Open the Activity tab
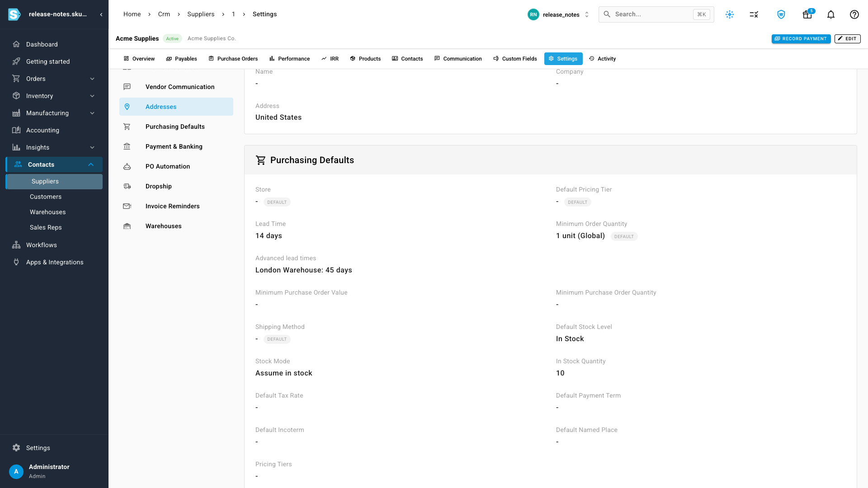The width and height of the screenshot is (868, 488). coord(603,59)
